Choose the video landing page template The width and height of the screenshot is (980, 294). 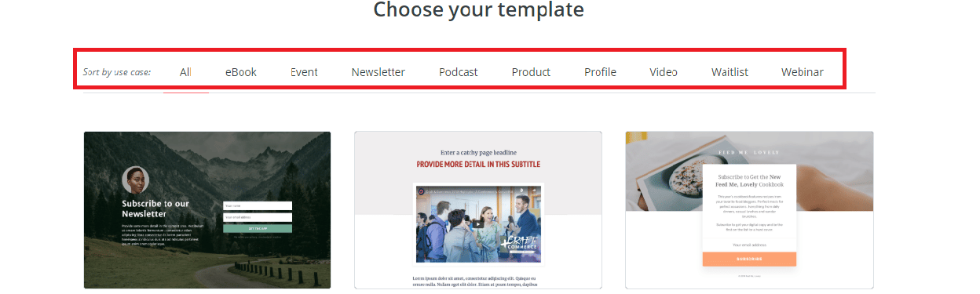478,210
